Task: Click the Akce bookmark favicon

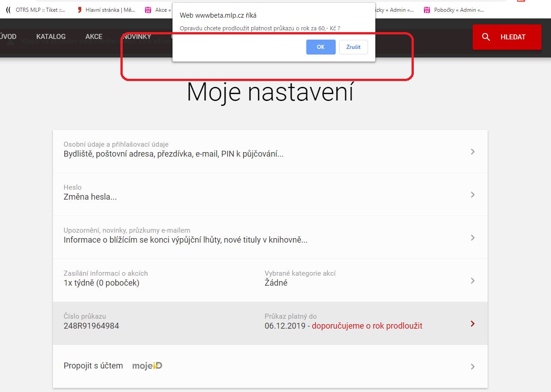Action: click(x=148, y=10)
